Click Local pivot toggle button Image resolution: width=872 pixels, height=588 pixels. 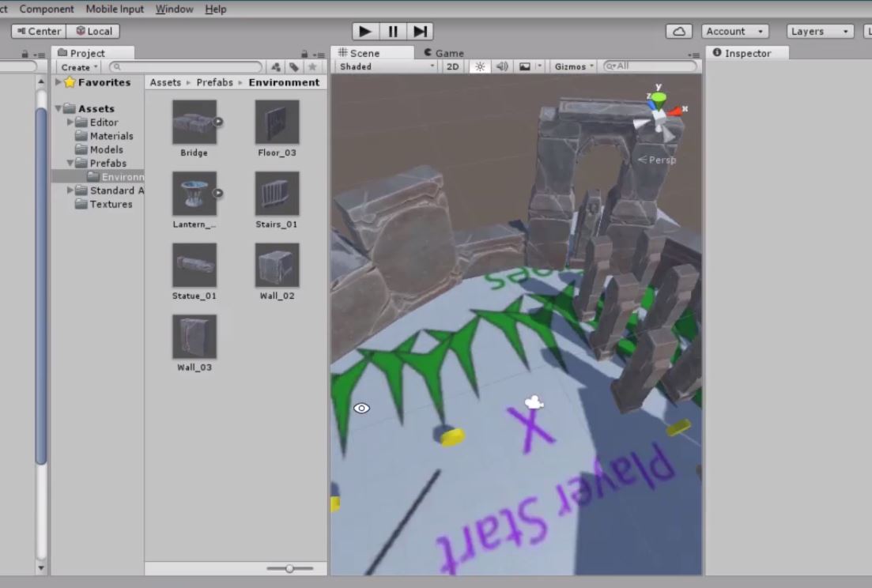coord(93,31)
